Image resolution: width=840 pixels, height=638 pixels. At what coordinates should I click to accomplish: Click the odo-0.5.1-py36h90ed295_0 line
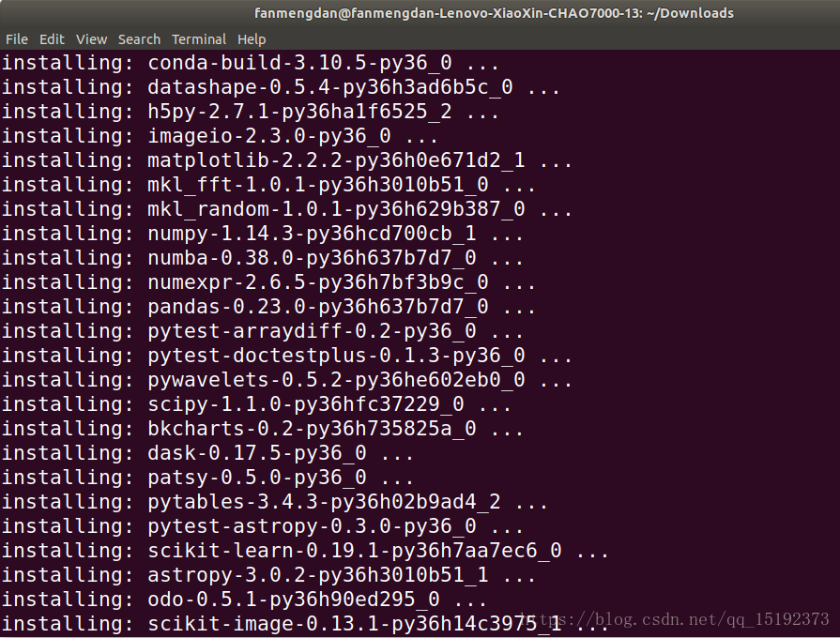tap(244, 599)
